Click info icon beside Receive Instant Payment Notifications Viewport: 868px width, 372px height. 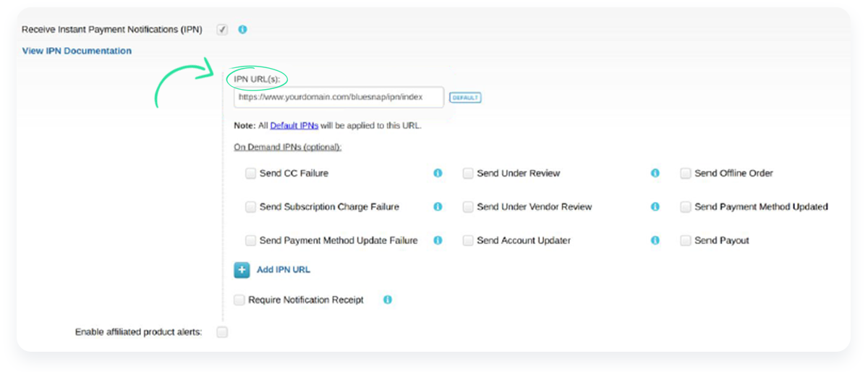point(242,30)
